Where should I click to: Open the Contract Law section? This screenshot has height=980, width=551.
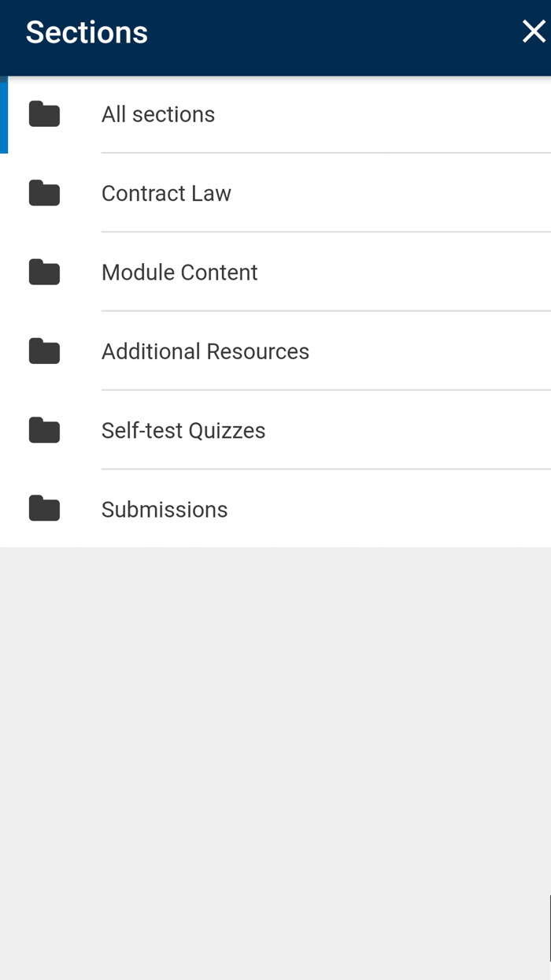click(165, 193)
